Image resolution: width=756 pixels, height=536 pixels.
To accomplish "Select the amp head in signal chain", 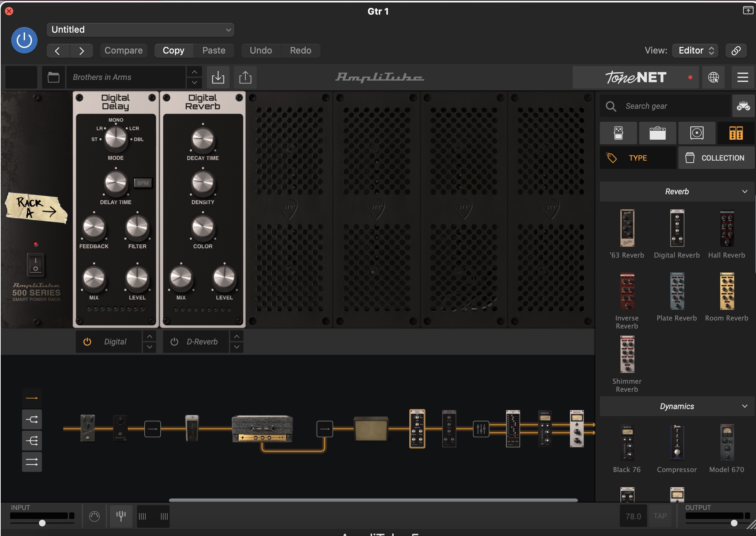I will 262,429.
